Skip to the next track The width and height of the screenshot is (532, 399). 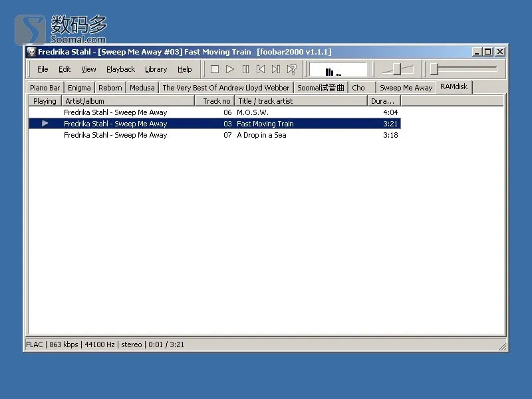[x=276, y=69]
